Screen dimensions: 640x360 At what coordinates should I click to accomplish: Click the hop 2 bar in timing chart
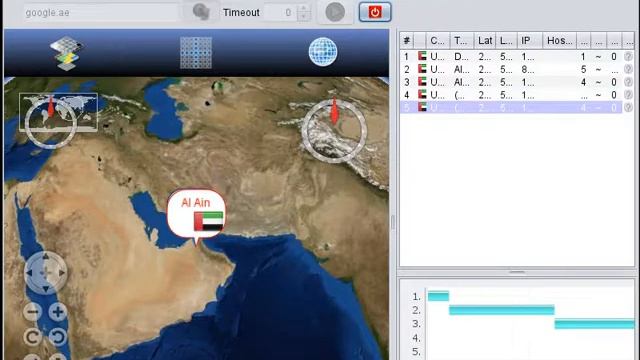502,310
